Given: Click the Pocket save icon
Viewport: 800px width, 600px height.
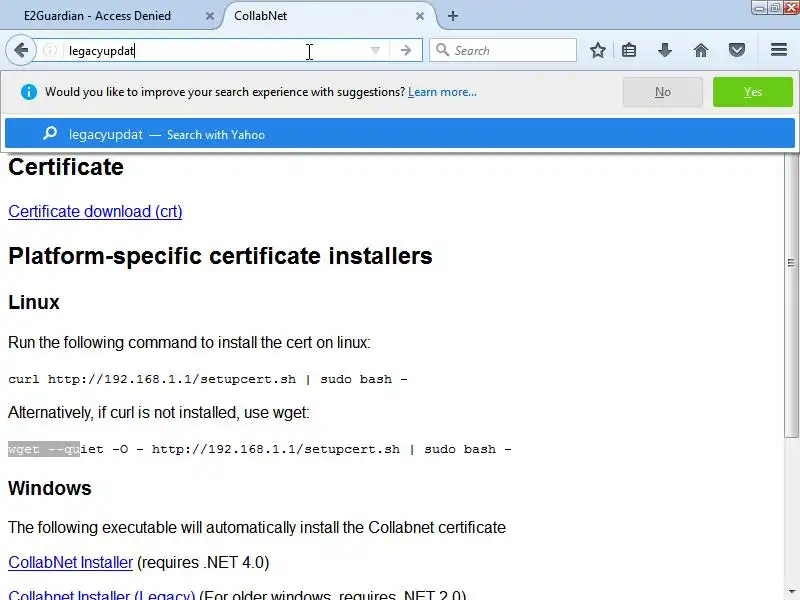Looking at the screenshot, I should coord(736,50).
